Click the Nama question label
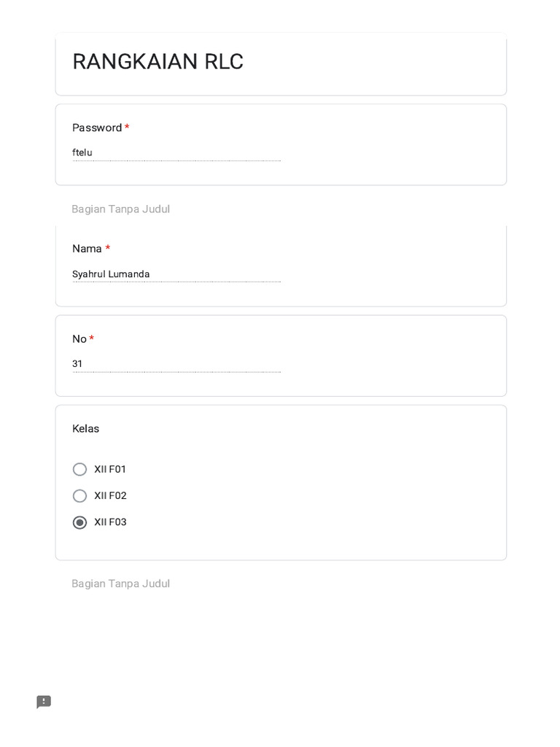 [x=87, y=249]
